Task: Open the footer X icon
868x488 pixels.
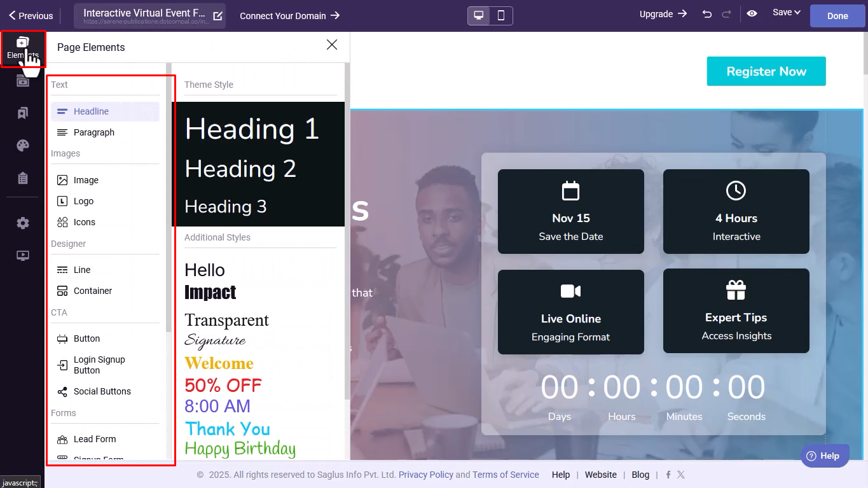Action: [x=681, y=475]
